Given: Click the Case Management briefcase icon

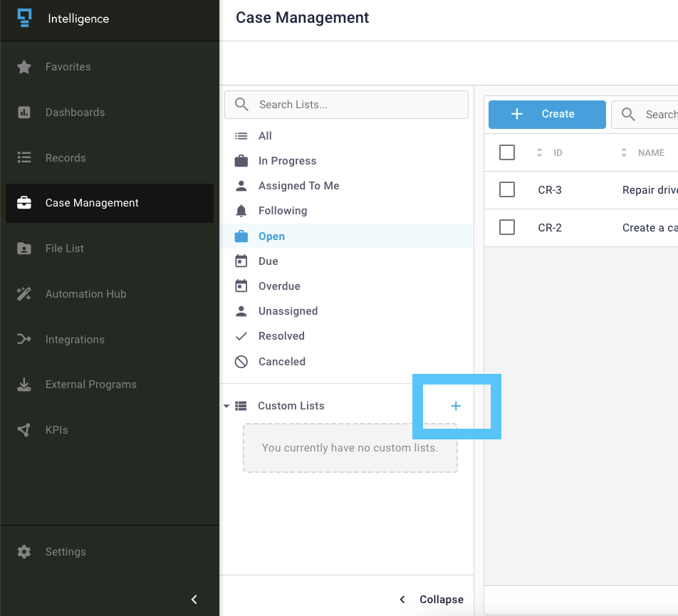Looking at the screenshot, I should pyautogui.click(x=24, y=203).
